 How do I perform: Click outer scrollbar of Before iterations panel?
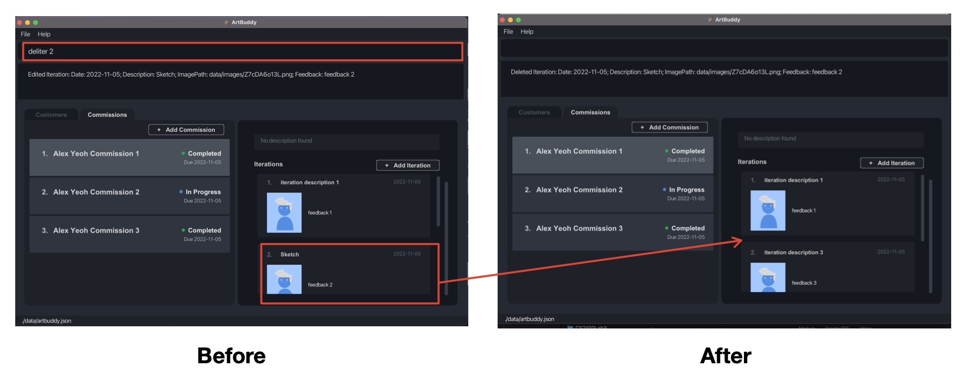(x=446, y=238)
